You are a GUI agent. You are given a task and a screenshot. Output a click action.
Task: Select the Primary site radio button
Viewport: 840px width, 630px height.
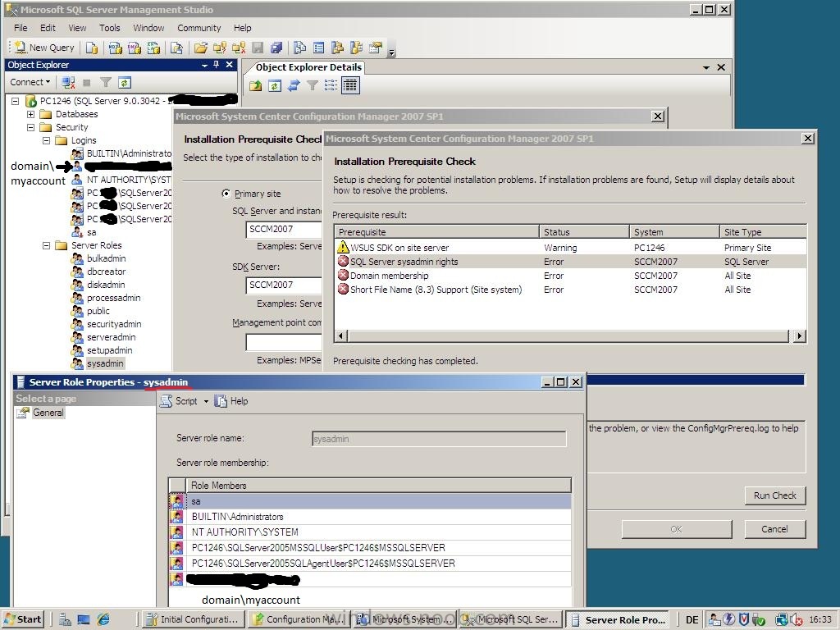coord(226,194)
